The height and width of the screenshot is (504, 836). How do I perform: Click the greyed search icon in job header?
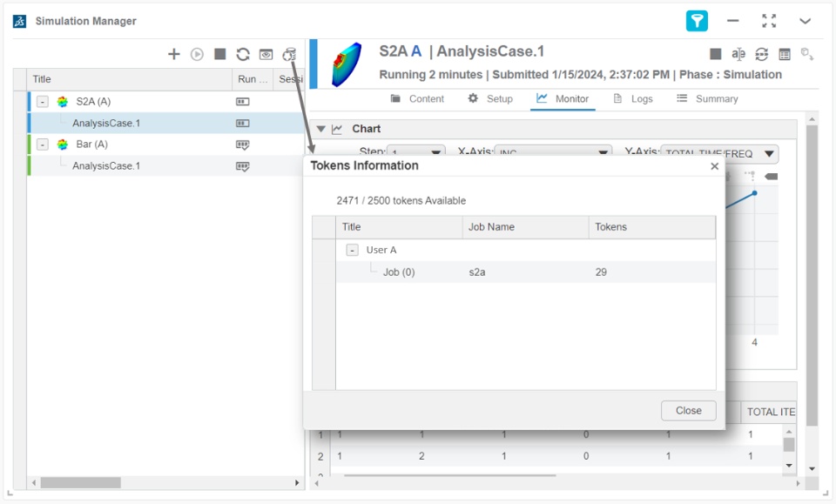[x=807, y=54]
